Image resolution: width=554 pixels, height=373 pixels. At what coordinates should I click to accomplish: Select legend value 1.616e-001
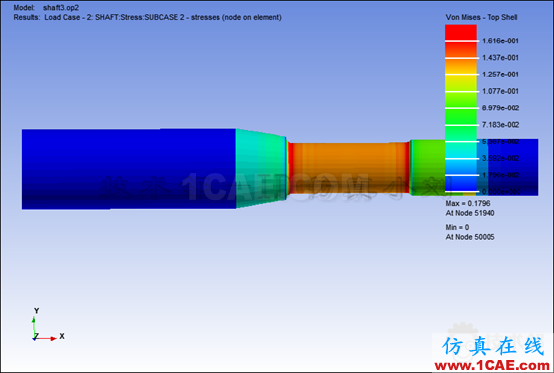[x=500, y=41]
